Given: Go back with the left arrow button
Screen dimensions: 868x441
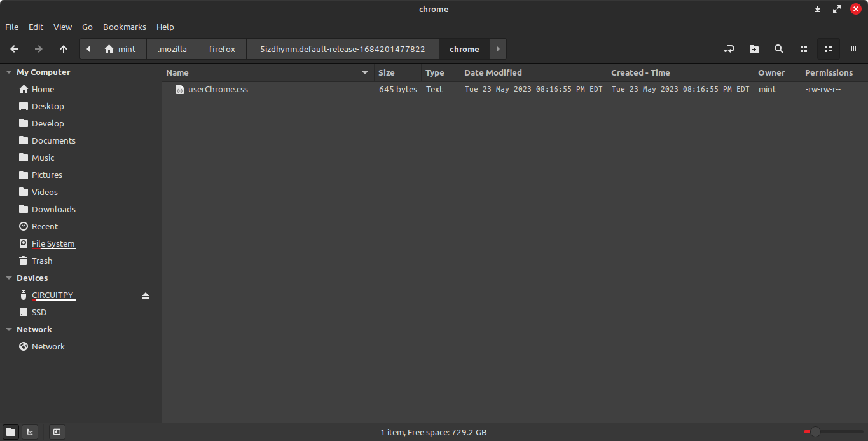Looking at the screenshot, I should [14, 49].
